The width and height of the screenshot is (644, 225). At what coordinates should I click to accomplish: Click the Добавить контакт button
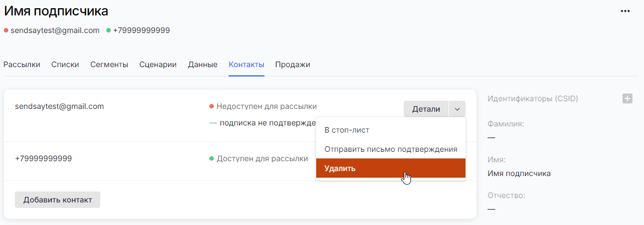[x=57, y=200]
